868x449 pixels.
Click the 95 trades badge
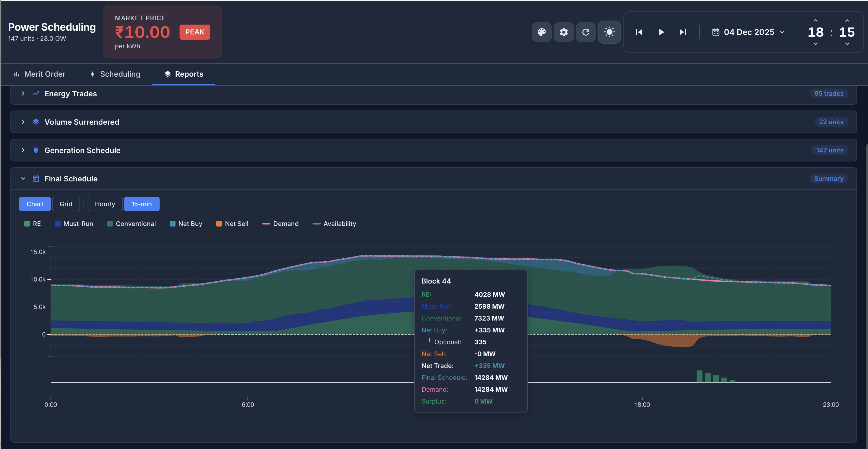[829, 93]
